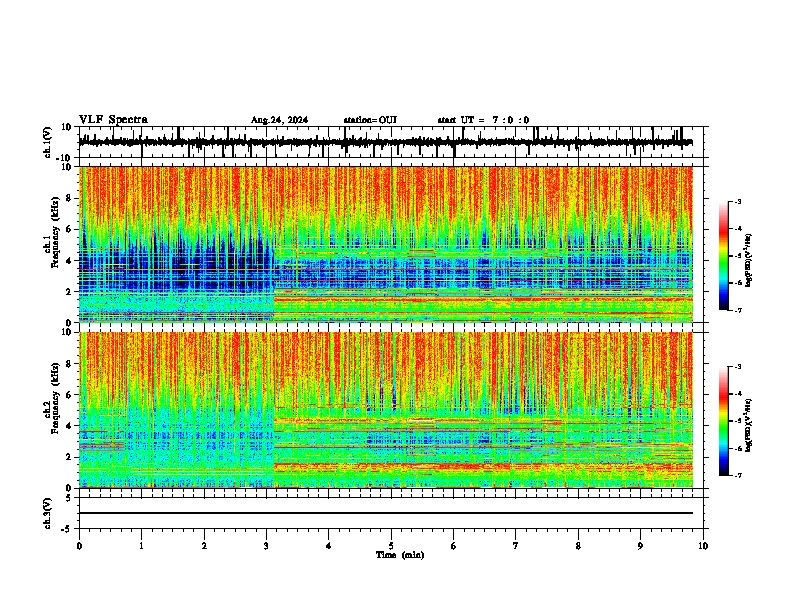Click the ch.2 spectrogram image
Screen dimensions: 792x612
[x=386, y=410]
